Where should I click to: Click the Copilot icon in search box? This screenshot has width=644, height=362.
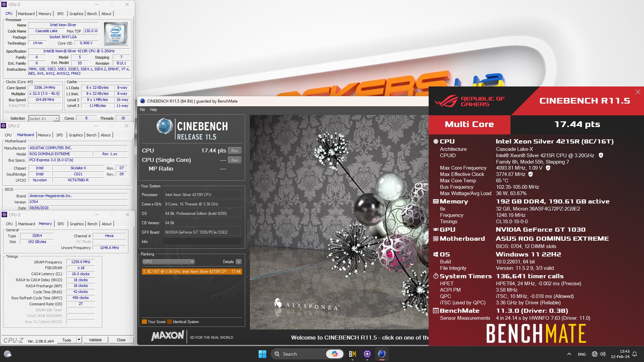tap(334, 354)
